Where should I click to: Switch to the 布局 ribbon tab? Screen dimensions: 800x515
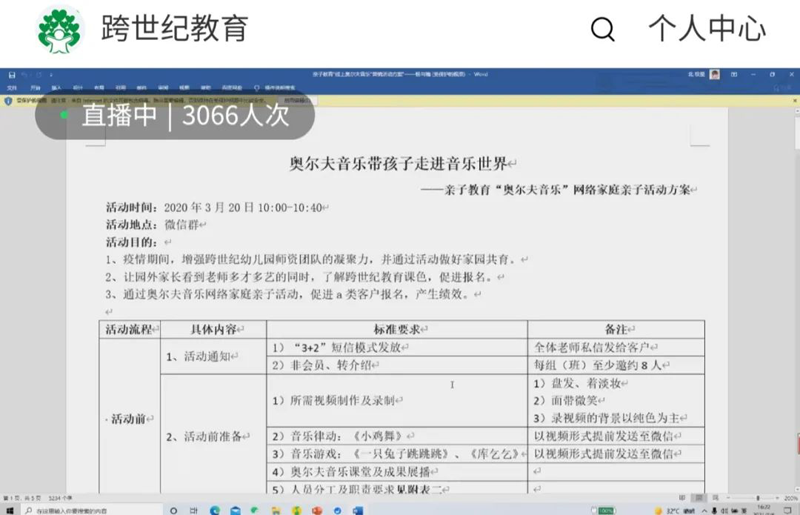coord(99,88)
